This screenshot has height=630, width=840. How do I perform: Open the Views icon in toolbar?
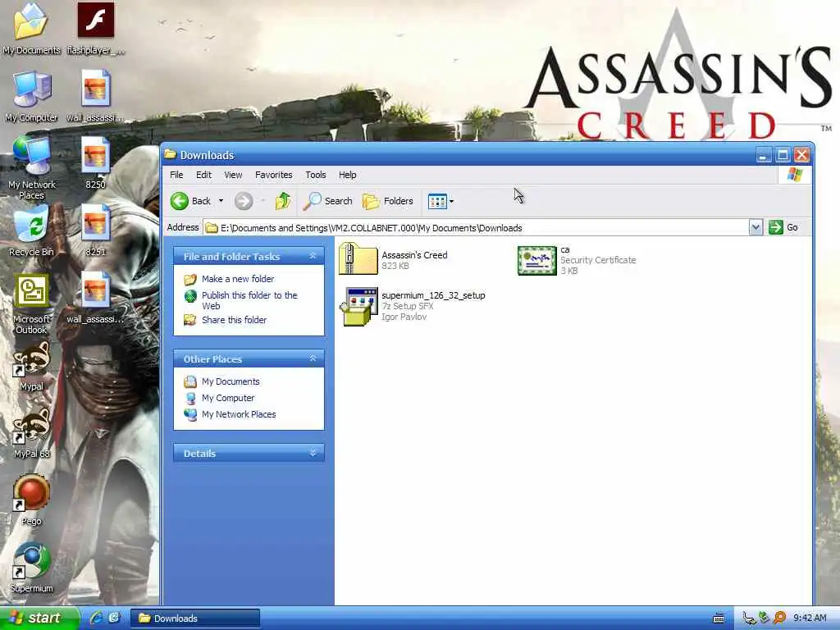pyautogui.click(x=437, y=202)
